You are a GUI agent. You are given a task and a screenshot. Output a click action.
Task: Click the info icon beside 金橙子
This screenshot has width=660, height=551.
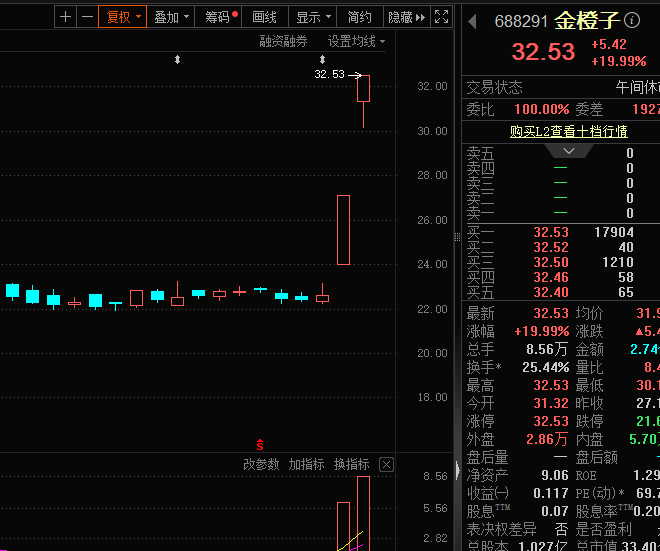632,20
